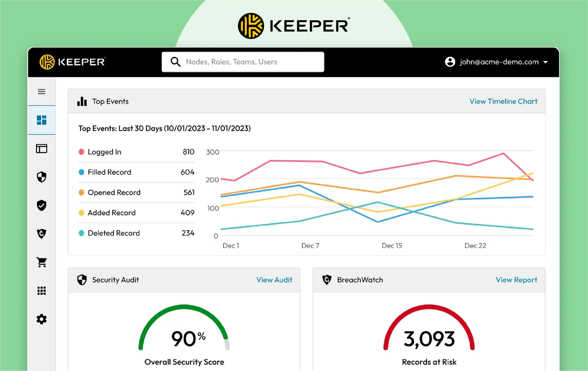Click the blue Filled Record legend dot
The height and width of the screenshot is (371, 588).
coord(81,172)
